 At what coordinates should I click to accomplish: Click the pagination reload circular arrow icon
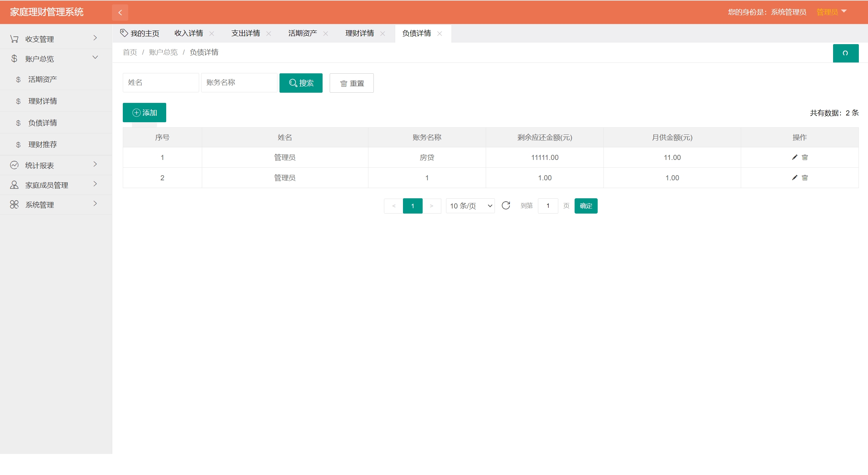click(506, 205)
